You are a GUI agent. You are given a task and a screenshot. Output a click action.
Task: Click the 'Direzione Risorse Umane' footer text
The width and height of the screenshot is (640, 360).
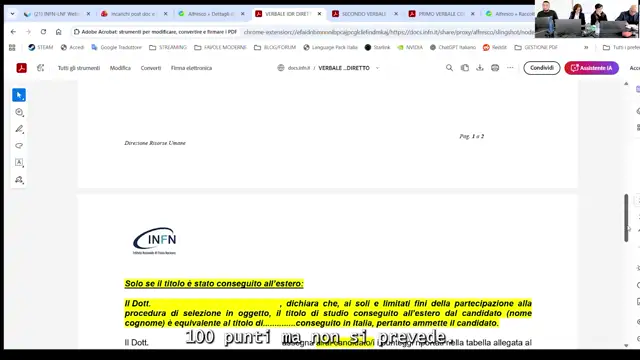tap(155, 143)
